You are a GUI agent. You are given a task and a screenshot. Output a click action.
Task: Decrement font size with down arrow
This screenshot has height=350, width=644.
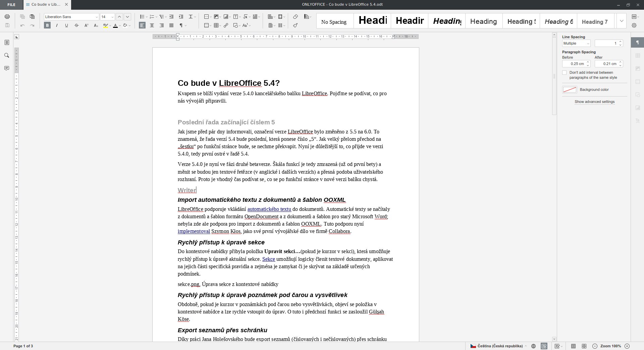pos(127,17)
